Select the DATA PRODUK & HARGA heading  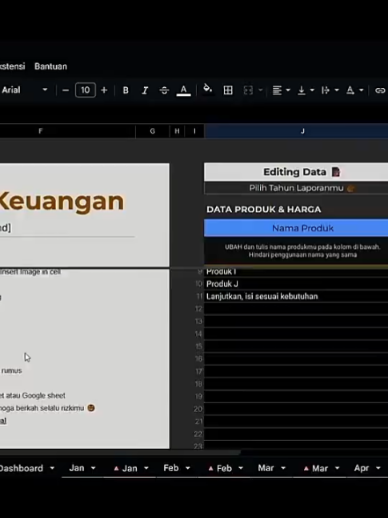(x=264, y=209)
